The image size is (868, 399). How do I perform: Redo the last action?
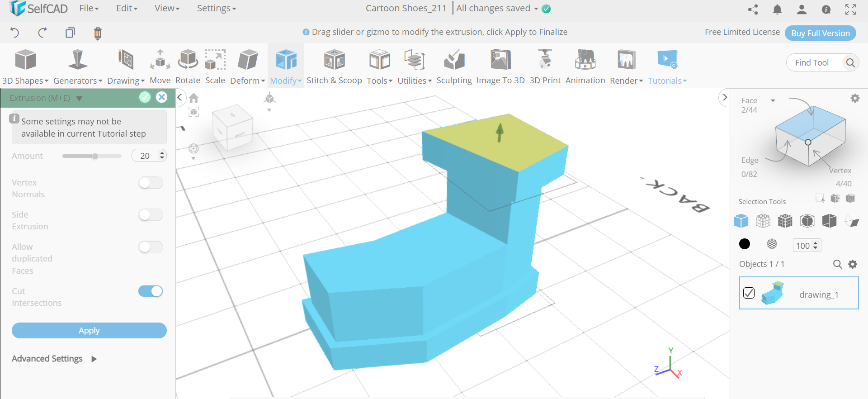tap(42, 33)
